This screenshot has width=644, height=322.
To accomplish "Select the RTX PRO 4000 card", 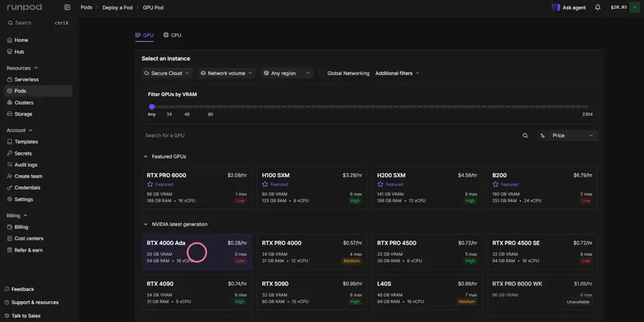I will click(x=312, y=252).
